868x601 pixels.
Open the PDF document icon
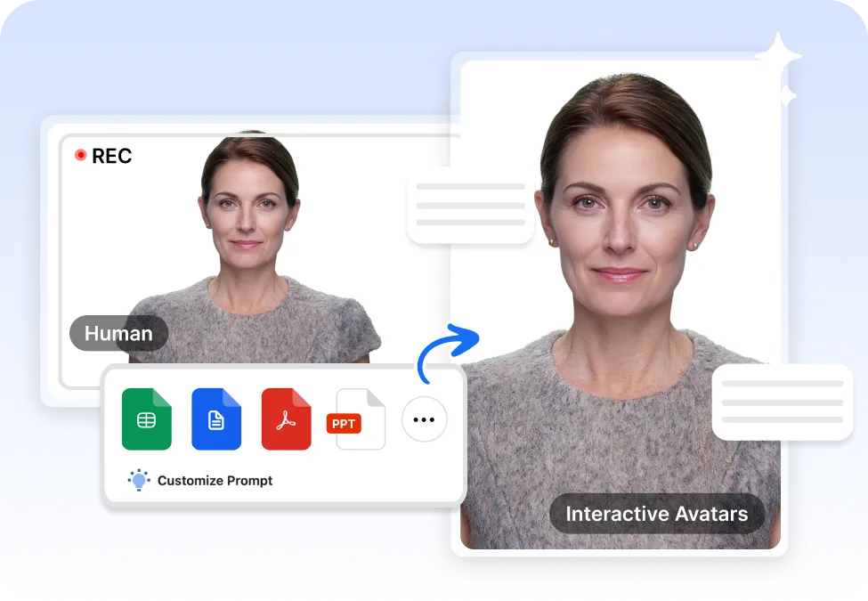point(286,419)
